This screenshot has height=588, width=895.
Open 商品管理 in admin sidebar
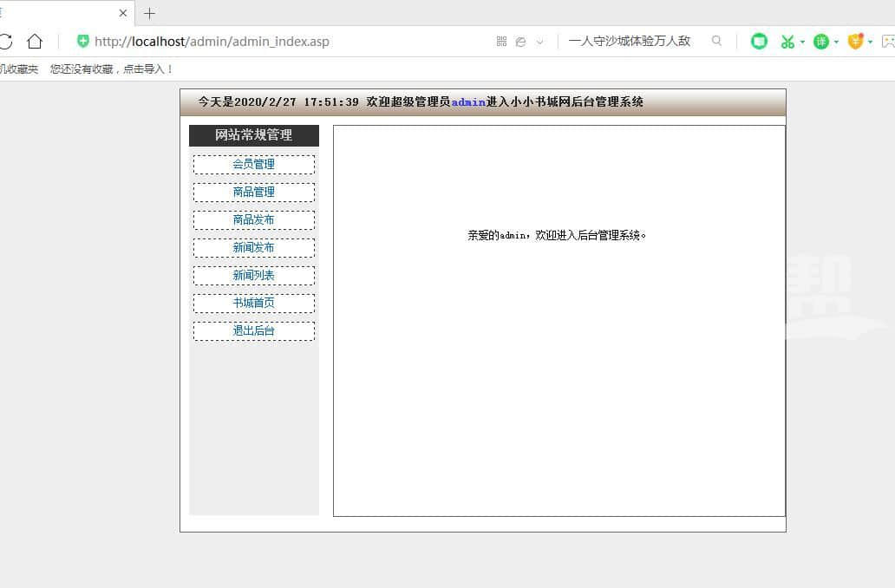coord(253,192)
